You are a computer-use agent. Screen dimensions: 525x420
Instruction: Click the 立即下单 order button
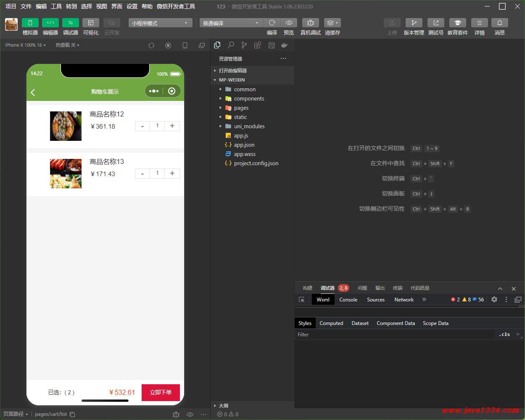pos(161,392)
